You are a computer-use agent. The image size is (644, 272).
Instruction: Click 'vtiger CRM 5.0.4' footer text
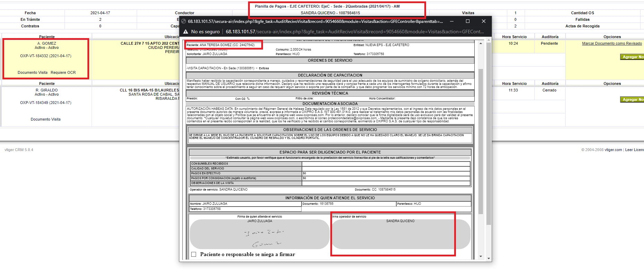coord(19,150)
